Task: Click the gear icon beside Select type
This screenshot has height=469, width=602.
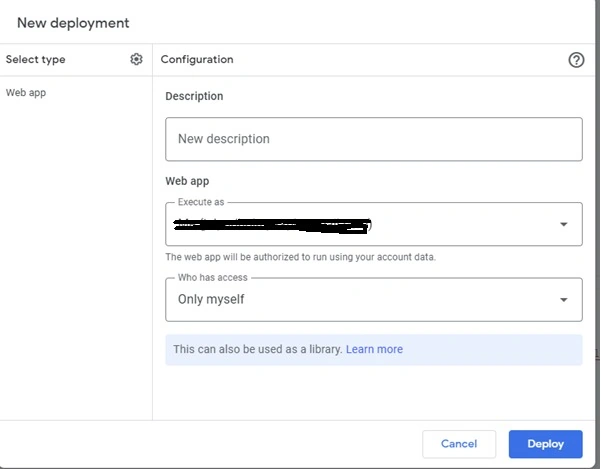Action: tap(136, 59)
